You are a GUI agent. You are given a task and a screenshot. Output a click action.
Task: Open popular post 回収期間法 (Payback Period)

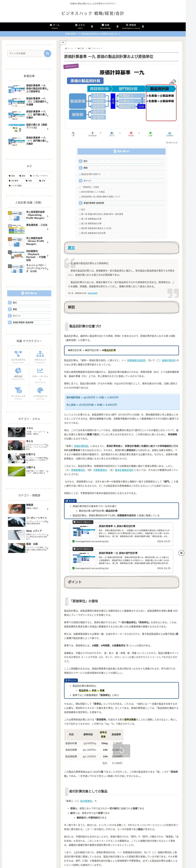(29, 255)
